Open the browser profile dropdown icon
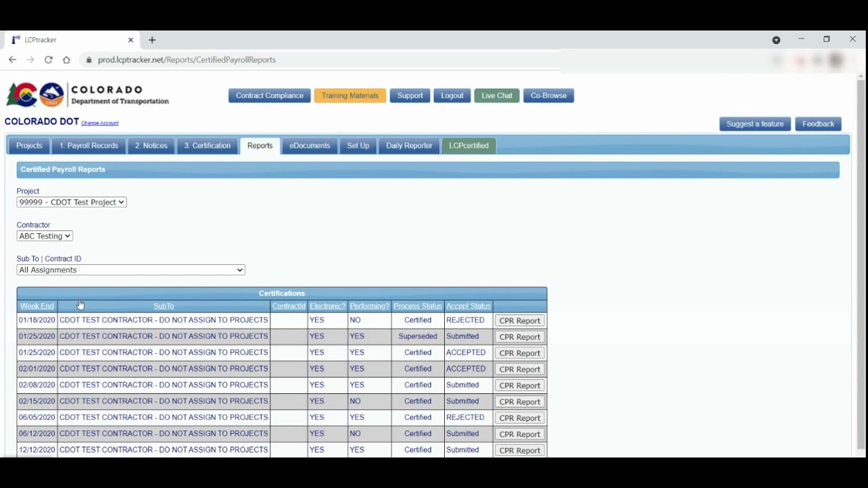The width and height of the screenshot is (868, 488). point(776,40)
